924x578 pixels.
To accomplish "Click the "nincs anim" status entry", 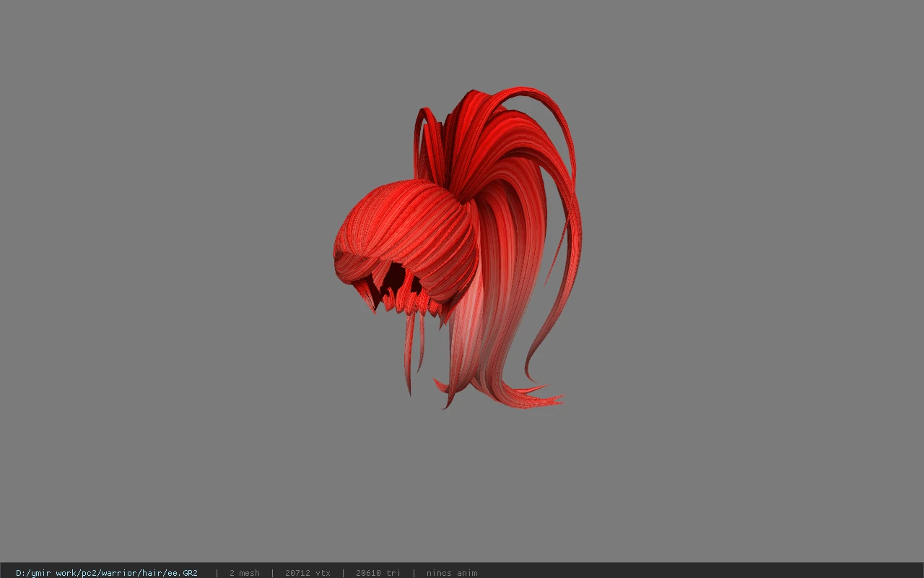I will click(452, 573).
